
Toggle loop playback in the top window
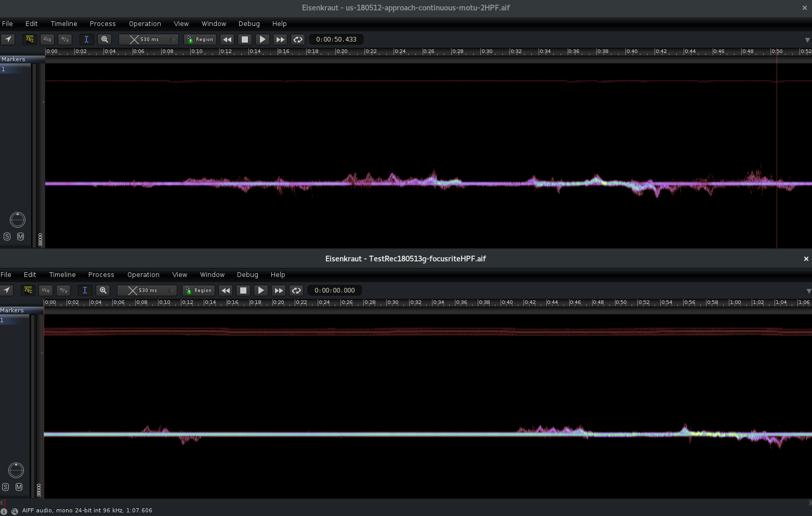pos(298,39)
